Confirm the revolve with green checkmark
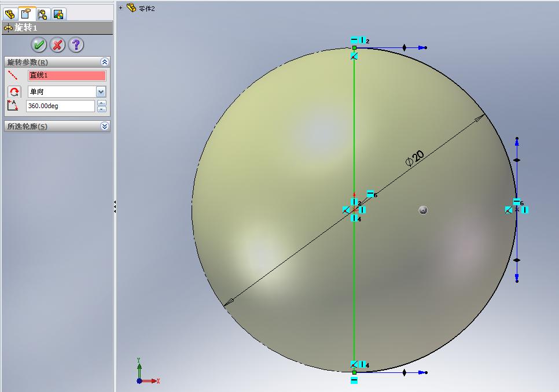The image size is (559, 392). click(39, 45)
